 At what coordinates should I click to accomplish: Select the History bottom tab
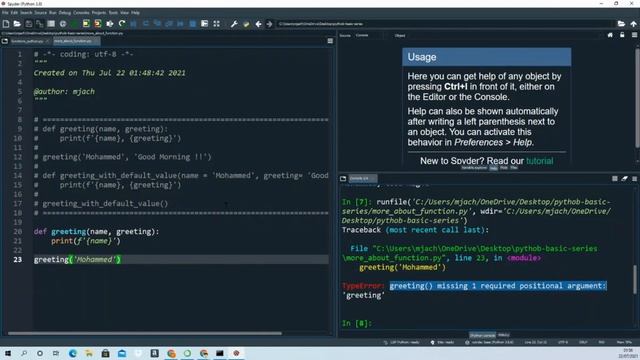(x=504, y=336)
